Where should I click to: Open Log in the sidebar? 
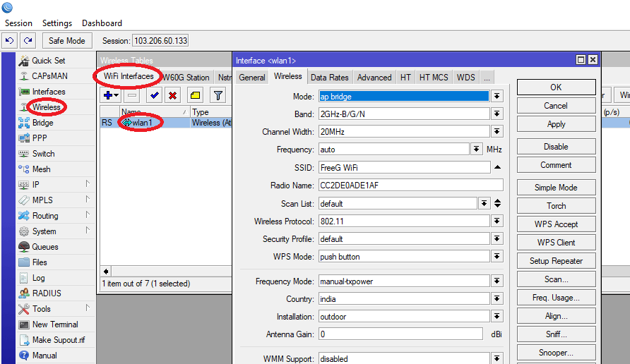tap(38, 278)
